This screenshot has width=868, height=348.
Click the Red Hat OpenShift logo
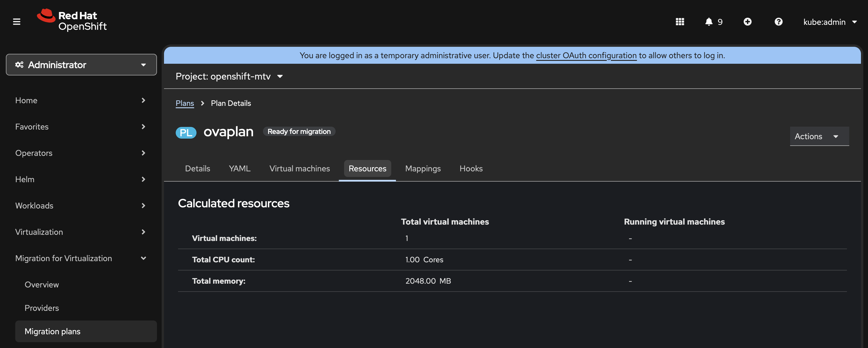(72, 20)
